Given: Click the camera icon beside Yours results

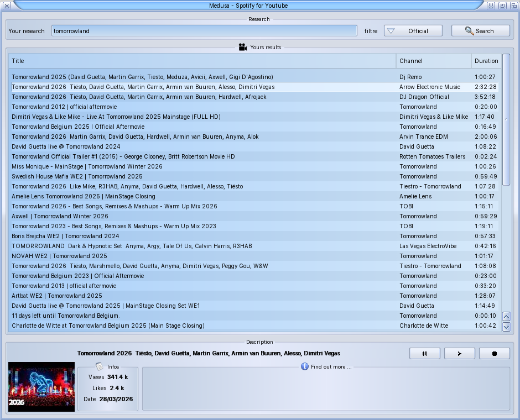Looking at the screenshot, I should click(243, 47).
